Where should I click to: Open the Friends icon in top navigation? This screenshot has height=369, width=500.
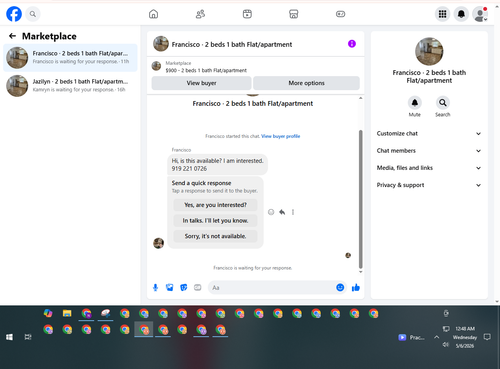tap(200, 14)
